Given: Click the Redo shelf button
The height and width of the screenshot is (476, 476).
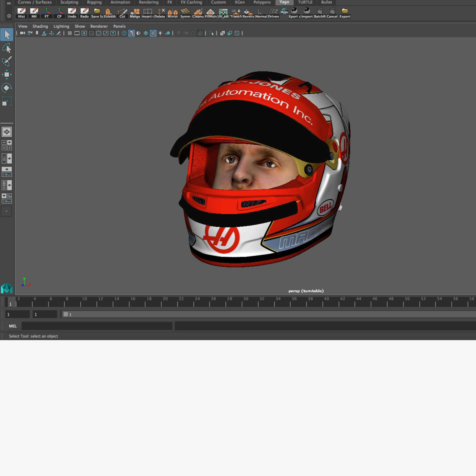Looking at the screenshot, I should 84,13.
